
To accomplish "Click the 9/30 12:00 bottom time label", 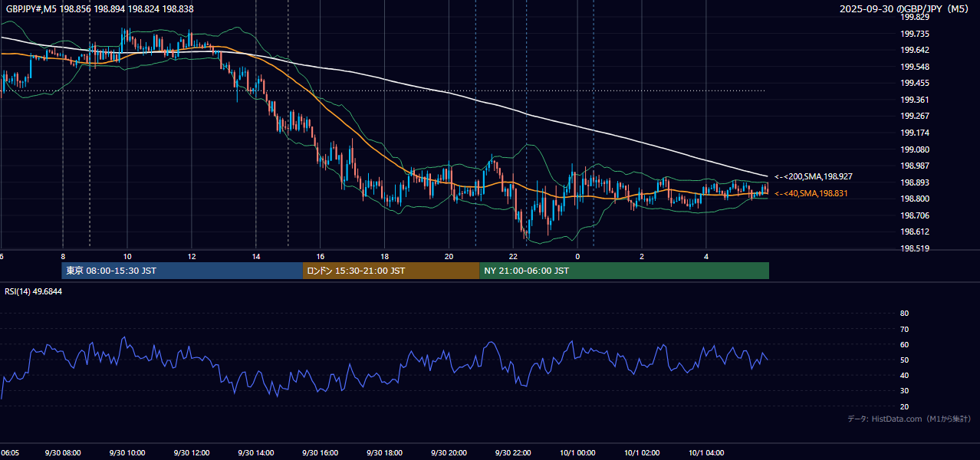I will (x=192, y=452).
